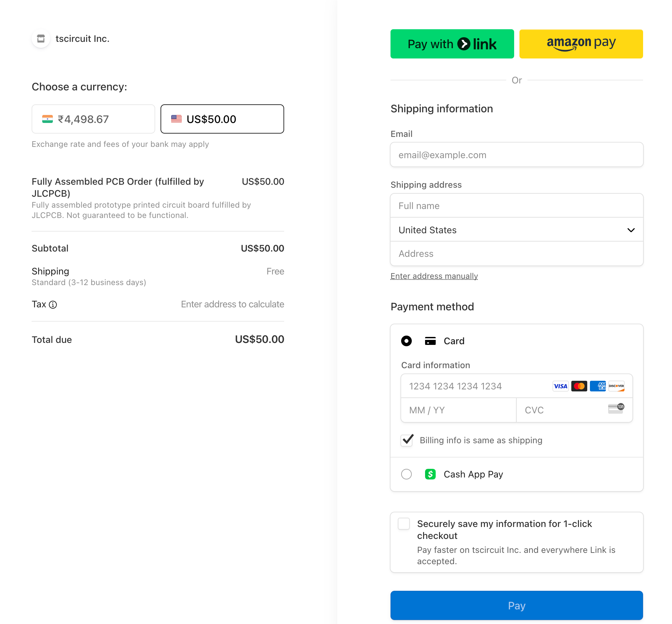The height and width of the screenshot is (624, 672).
Task: Click the Tax info icon
Action: pos(53,305)
